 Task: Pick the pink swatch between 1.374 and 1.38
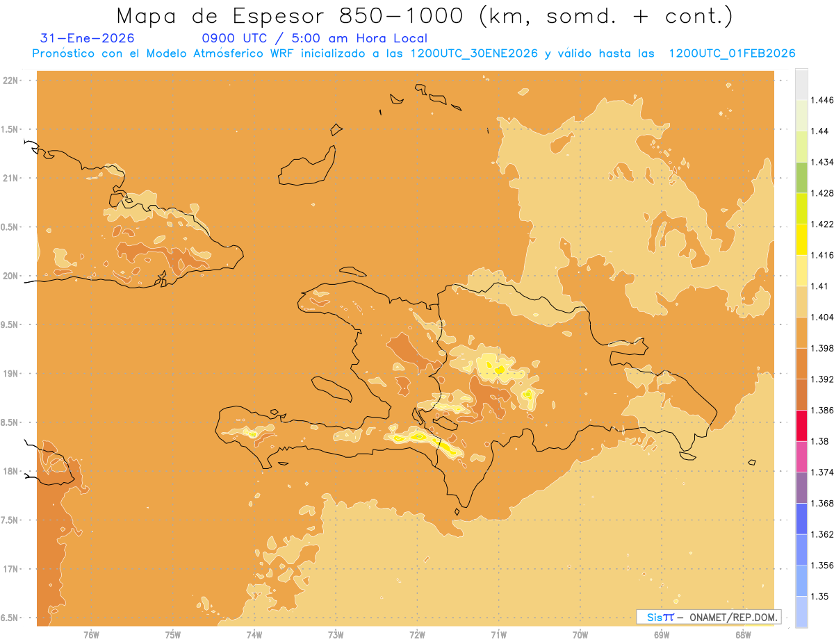tap(801, 456)
